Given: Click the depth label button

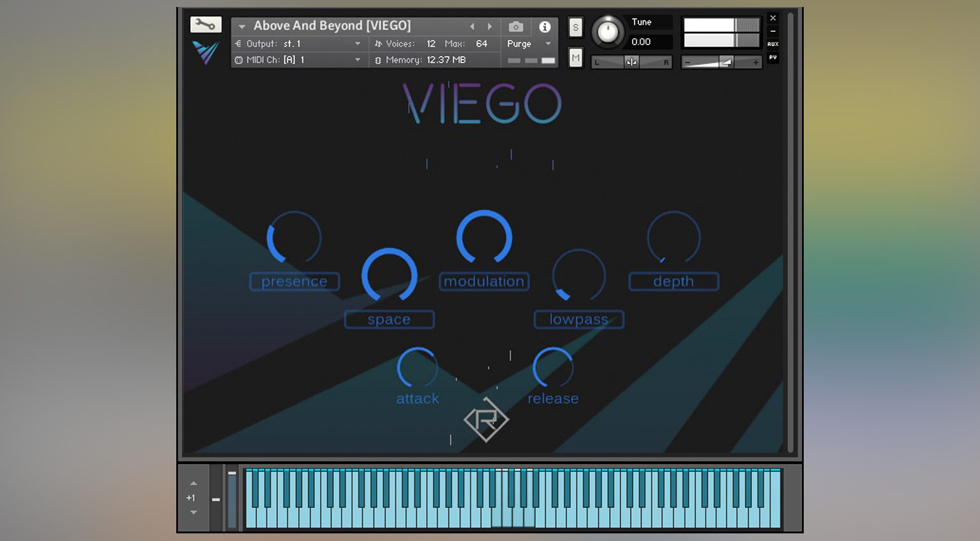Looking at the screenshot, I should tap(673, 281).
